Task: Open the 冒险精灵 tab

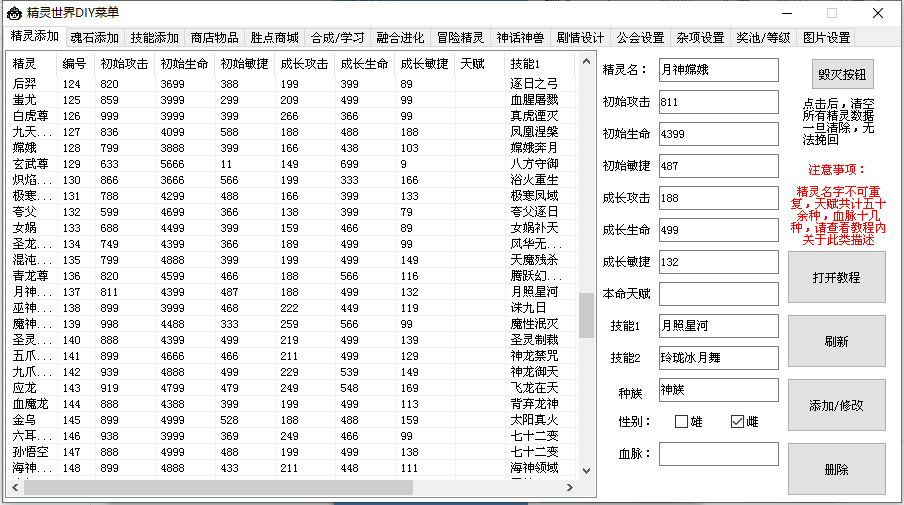Action: point(460,38)
